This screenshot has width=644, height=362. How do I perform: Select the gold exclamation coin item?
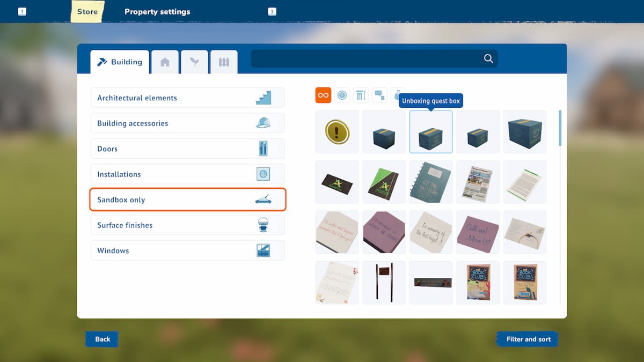pyautogui.click(x=337, y=132)
